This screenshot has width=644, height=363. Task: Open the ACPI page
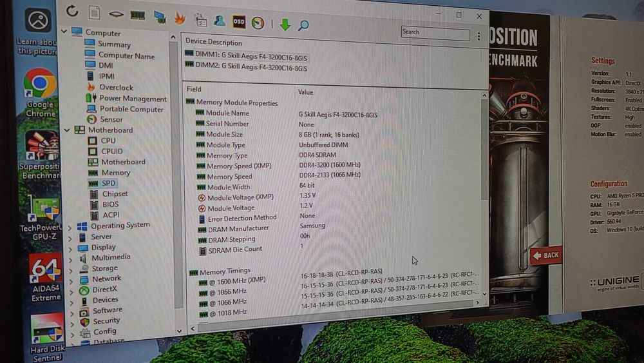[111, 215]
